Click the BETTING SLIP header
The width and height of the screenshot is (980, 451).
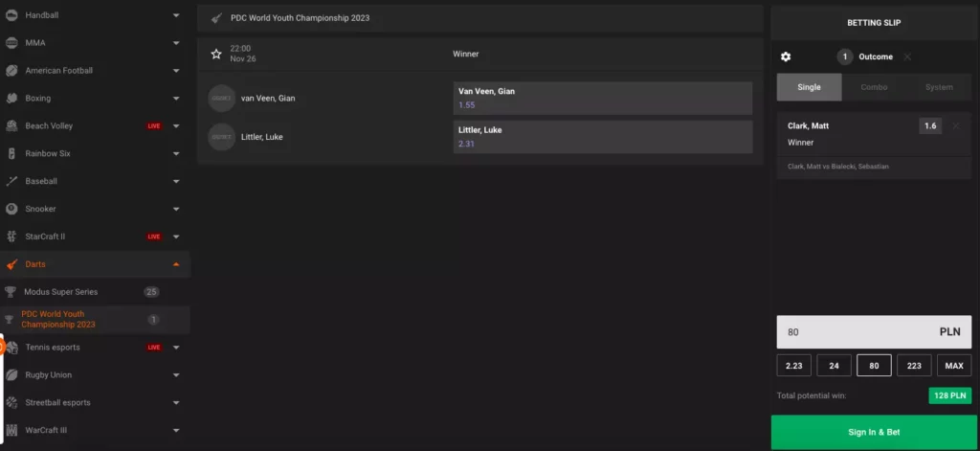pos(874,23)
